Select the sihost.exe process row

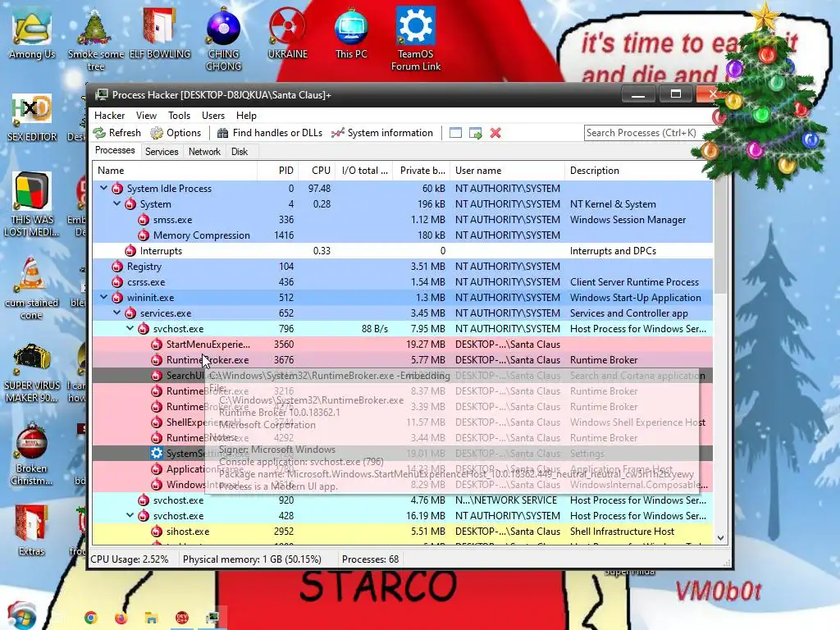point(403,532)
